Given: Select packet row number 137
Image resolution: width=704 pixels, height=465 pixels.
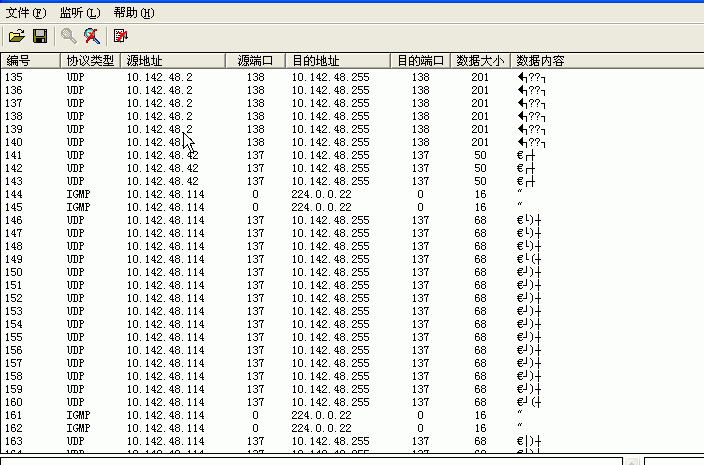Looking at the screenshot, I should [352, 103].
